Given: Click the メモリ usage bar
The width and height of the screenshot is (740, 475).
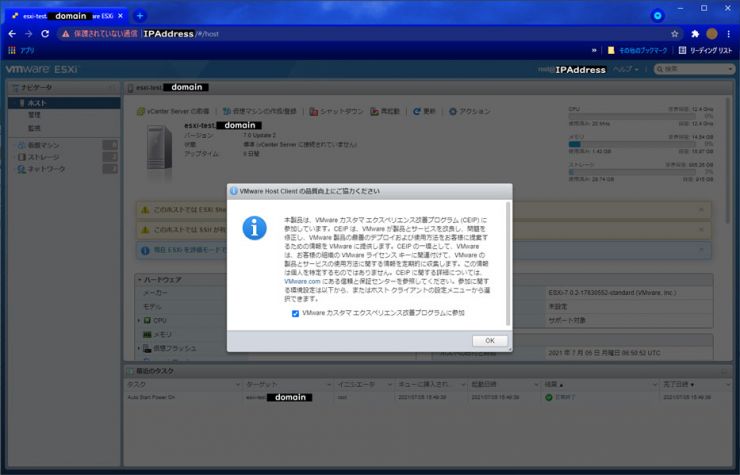Looking at the screenshot, I should tap(632, 144).
